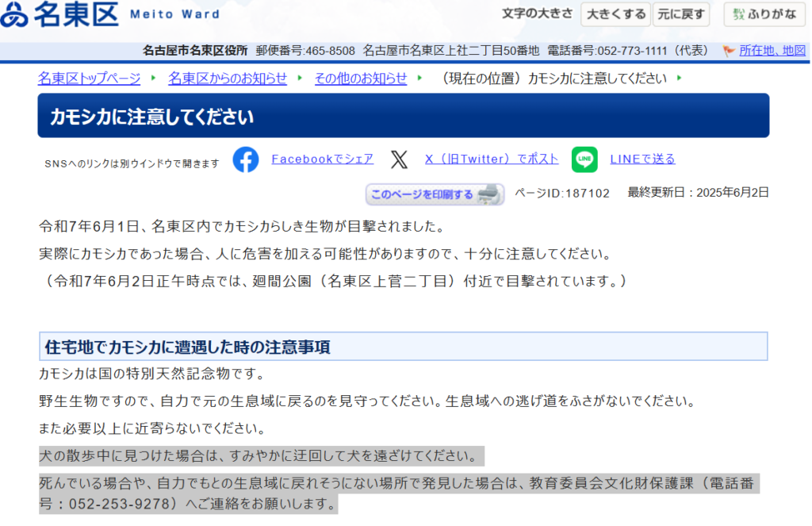Click the Facebook round logo icon
Screen dimensions: 812x526
coord(246,159)
